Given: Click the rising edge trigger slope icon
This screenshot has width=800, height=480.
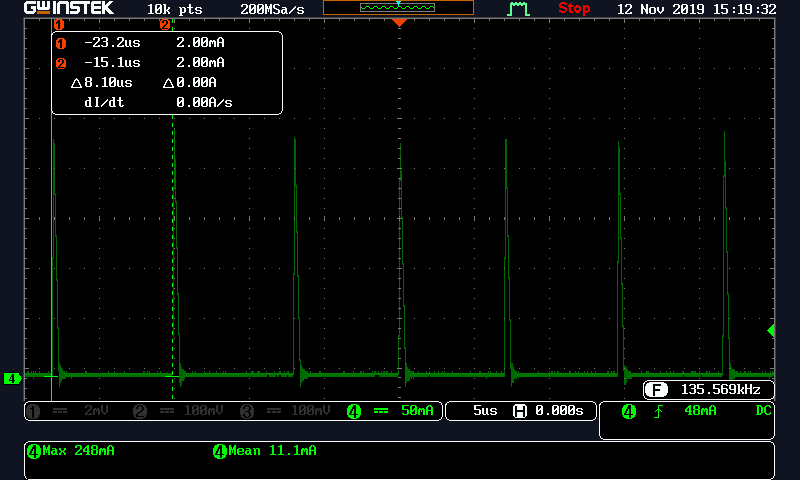Looking at the screenshot, I should 658,411.
